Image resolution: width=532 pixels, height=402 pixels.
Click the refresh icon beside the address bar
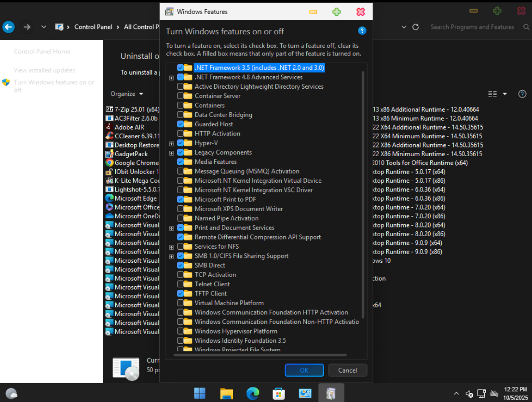click(415, 27)
